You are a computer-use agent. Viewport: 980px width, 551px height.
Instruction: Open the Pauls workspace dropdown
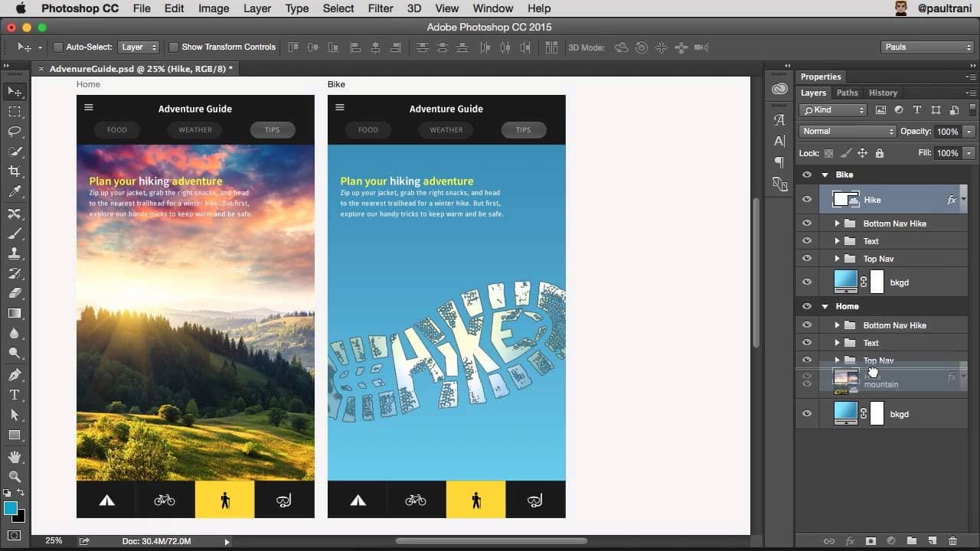tap(926, 47)
